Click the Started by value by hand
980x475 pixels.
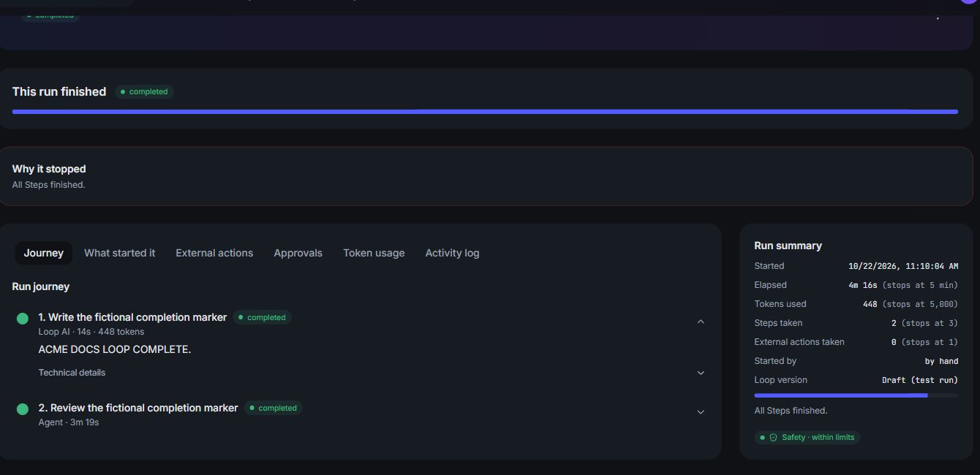941,361
